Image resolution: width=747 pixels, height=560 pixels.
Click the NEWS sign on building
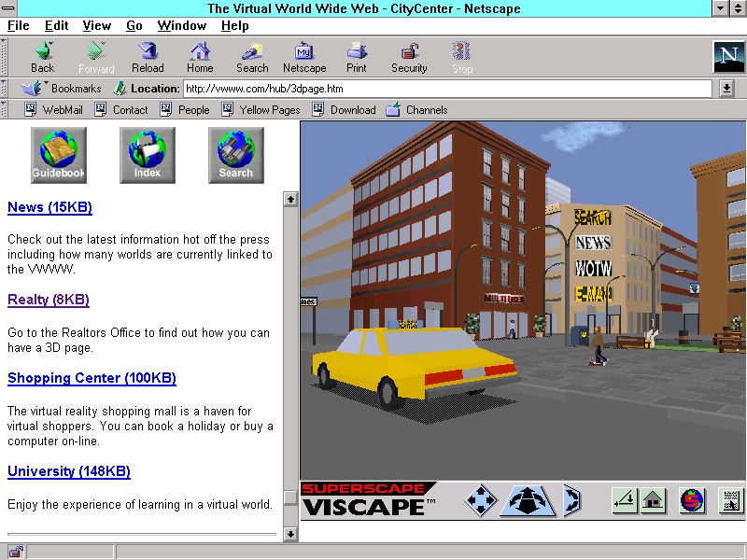593,243
